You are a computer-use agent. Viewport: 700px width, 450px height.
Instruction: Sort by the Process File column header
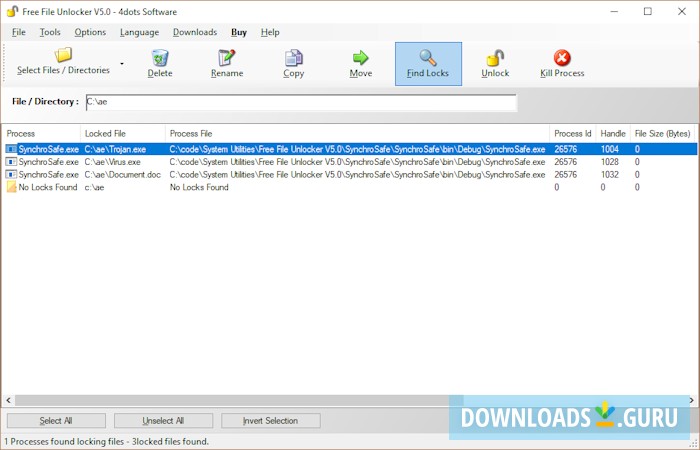pyautogui.click(x=357, y=133)
